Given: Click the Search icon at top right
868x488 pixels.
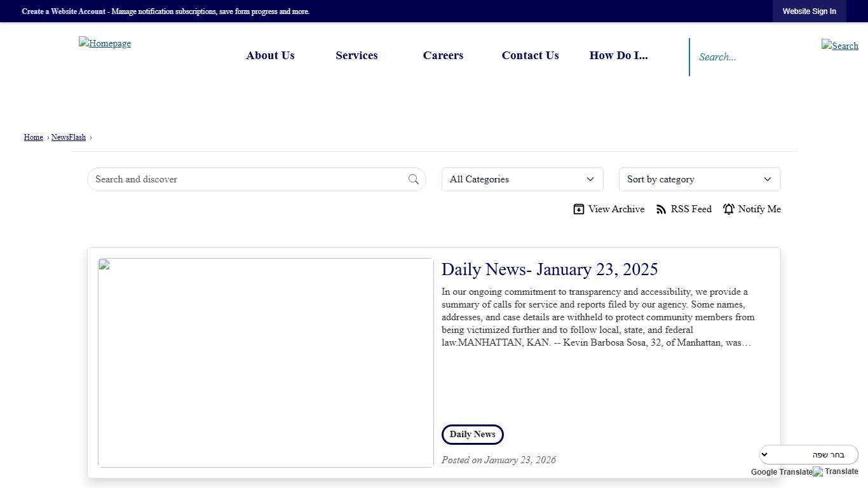Looking at the screenshot, I should coord(839,46).
